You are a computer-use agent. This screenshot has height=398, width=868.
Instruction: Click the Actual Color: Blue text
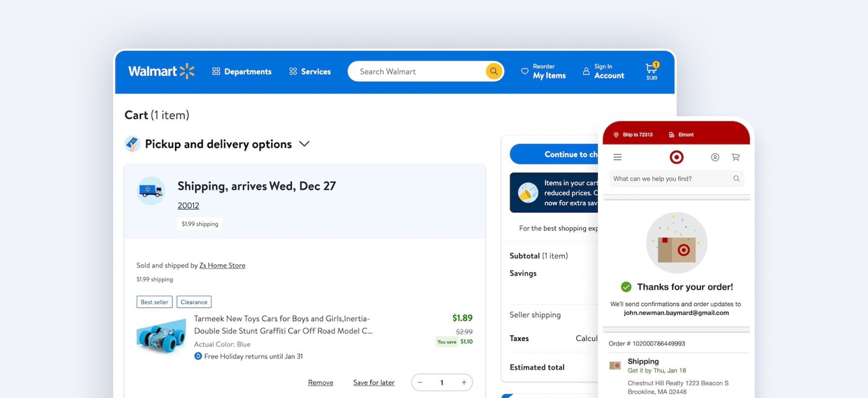[x=222, y=344]
